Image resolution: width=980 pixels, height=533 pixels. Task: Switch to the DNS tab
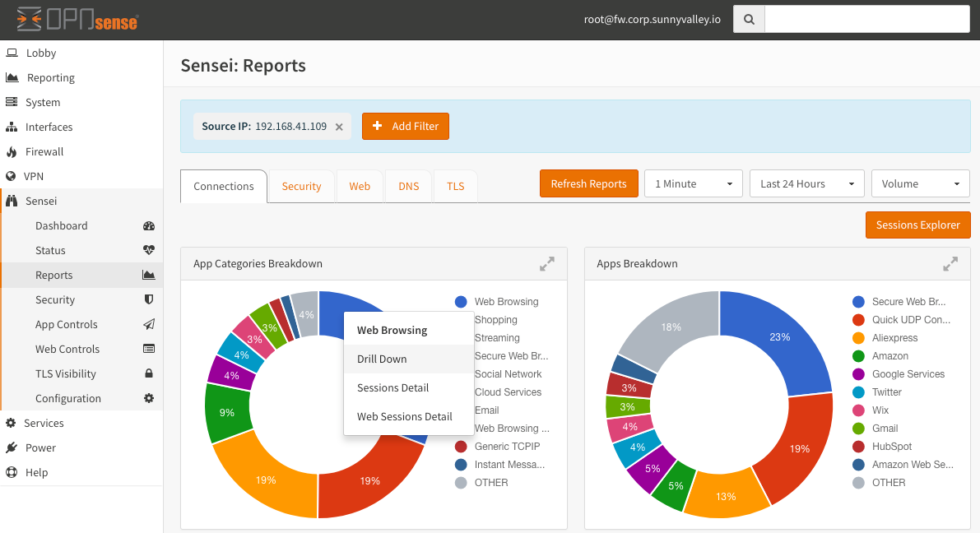tap(409, 186)
